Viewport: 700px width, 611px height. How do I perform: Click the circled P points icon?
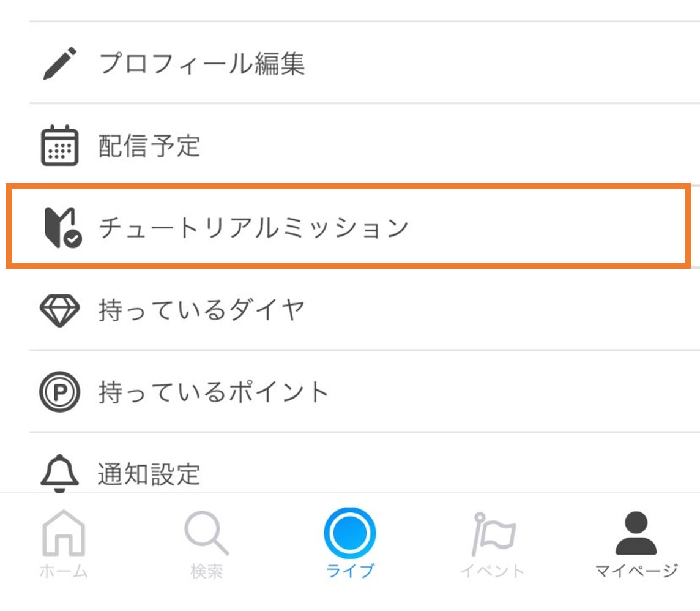pos(59,392)
